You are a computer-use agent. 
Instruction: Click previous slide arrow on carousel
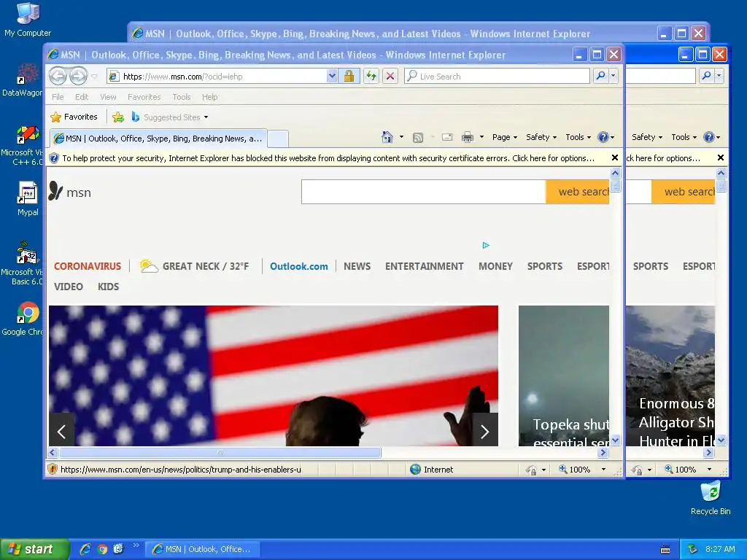click(61, 432)
